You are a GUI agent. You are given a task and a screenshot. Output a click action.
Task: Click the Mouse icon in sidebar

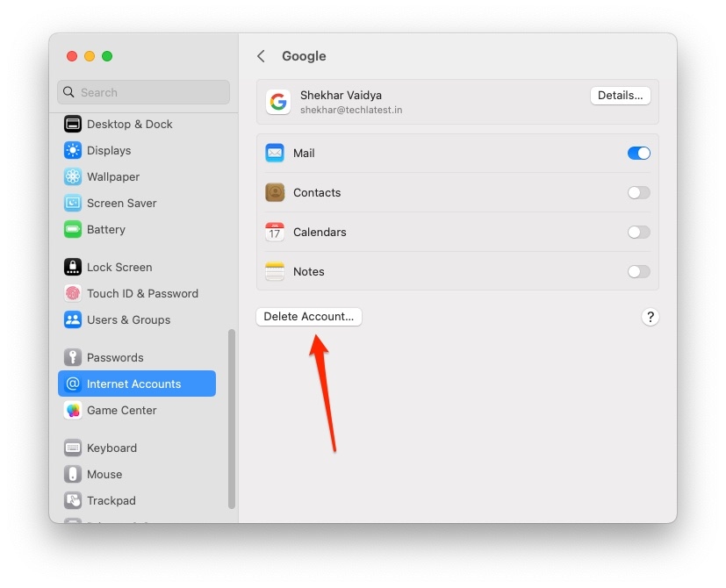pyautogui.click(x=73, y=474)
